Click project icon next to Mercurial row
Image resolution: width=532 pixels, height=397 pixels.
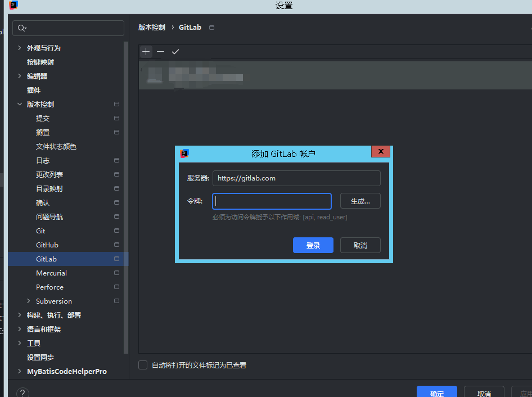116,273
